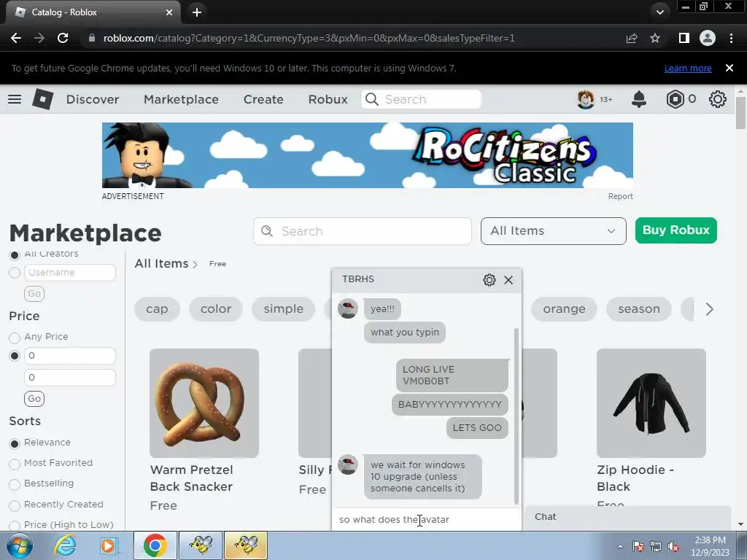Open the Chrome profile icon
Viewport: 747px width, 560px height.
[708, 38]
